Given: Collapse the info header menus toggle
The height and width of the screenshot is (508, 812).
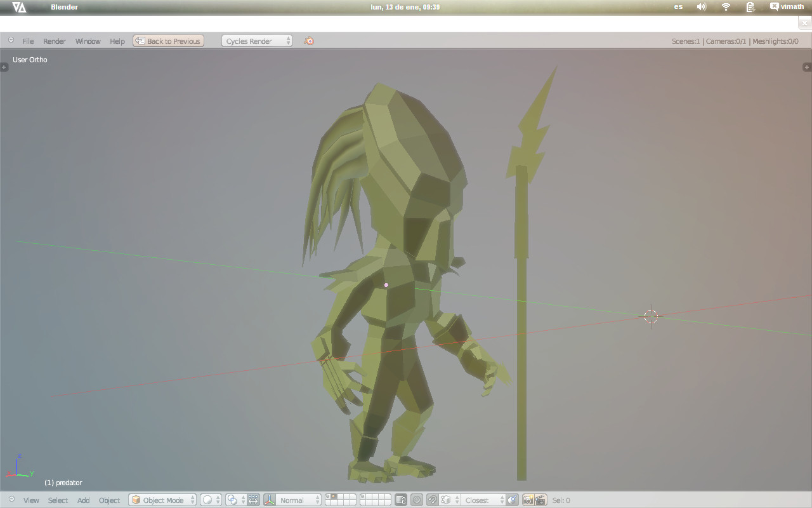Looking at the screenshot, I should coord(11,40).
